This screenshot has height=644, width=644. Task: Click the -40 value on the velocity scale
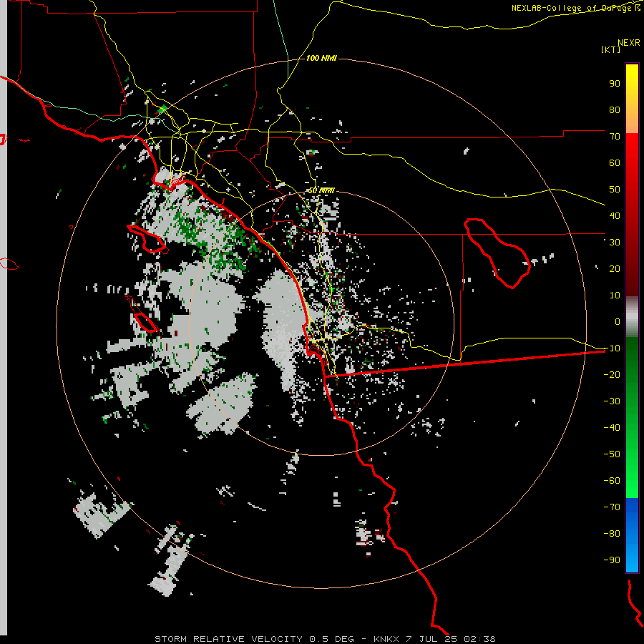(612, 428)
